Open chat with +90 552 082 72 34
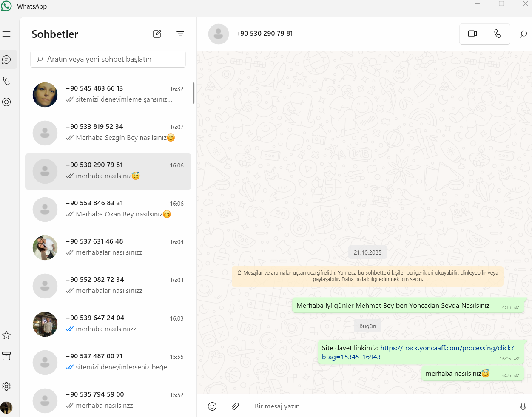 point(108,286)
